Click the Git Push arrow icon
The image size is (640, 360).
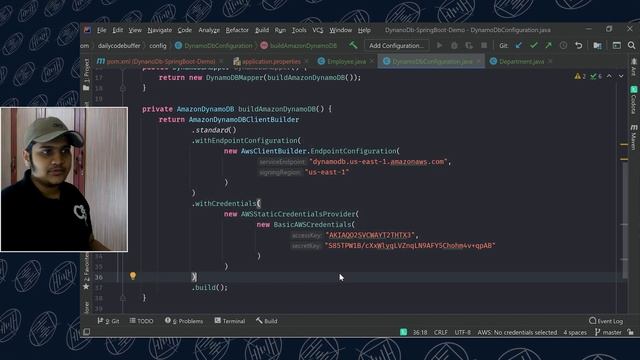click(548, 45)
